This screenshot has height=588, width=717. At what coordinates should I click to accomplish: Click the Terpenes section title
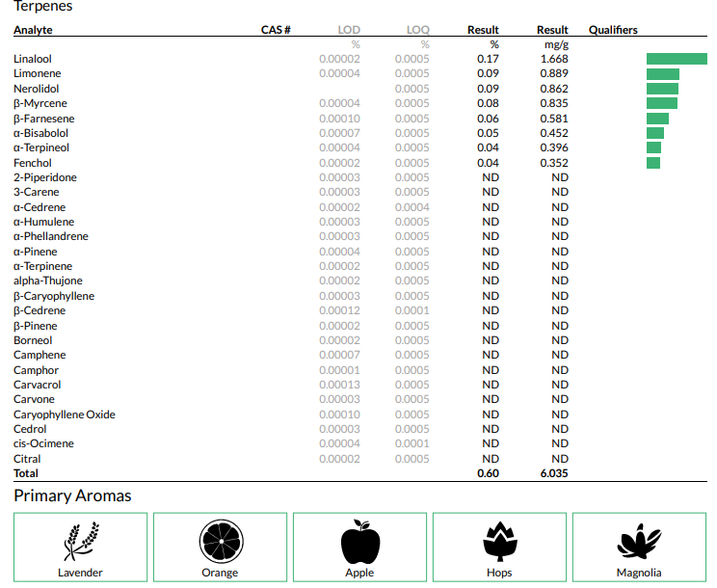(42, 7)
